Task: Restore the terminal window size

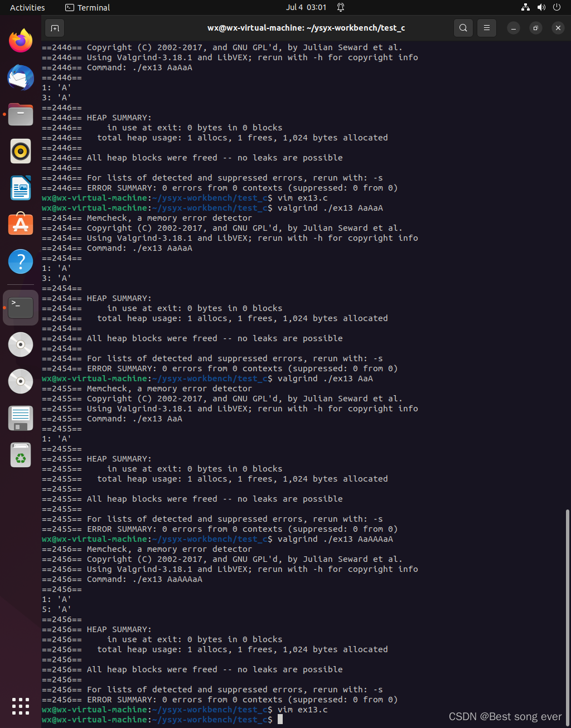Action: (x=535, y=28)
